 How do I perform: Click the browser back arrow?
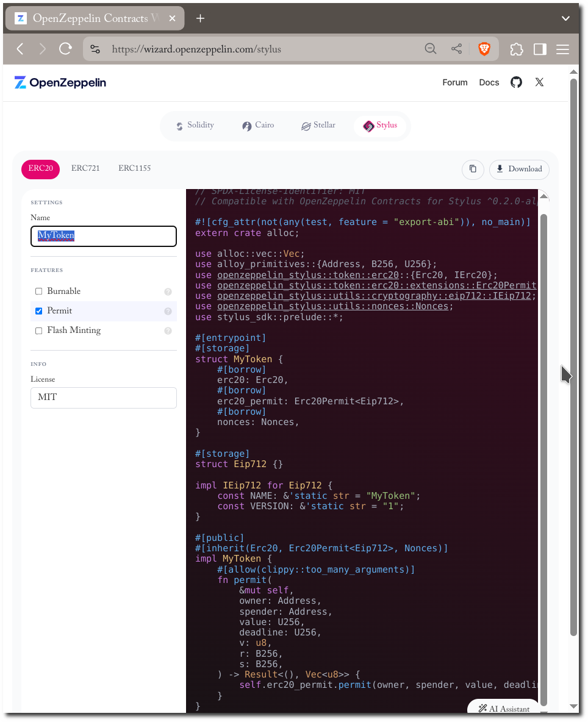[x=20, y=49]
